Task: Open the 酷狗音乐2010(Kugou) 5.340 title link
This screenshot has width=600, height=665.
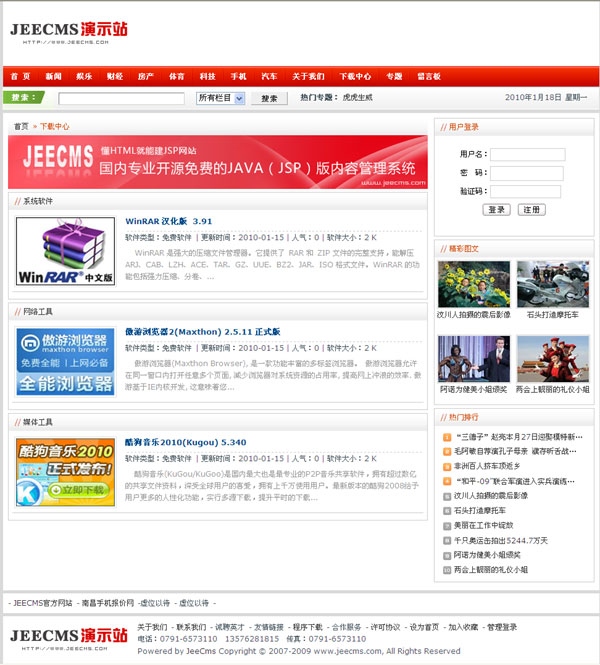Action: pos(185,442)
